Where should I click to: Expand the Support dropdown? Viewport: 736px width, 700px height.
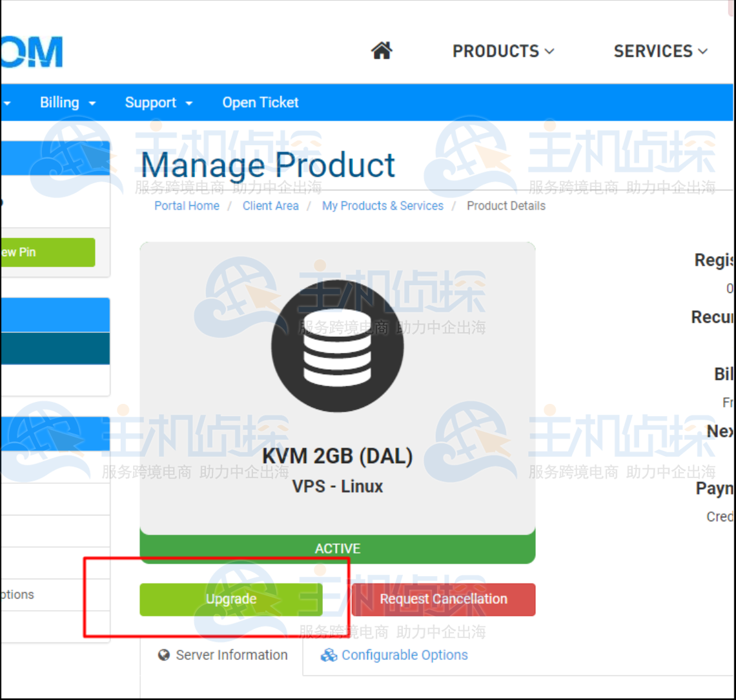pyautogui.click(x=159, y=103)
